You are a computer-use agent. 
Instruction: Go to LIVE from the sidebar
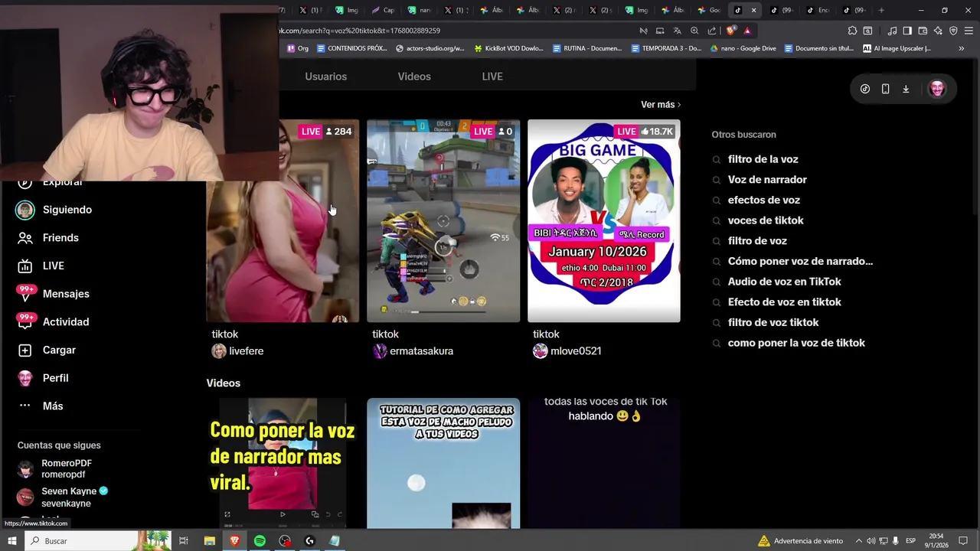click(41, 266)
